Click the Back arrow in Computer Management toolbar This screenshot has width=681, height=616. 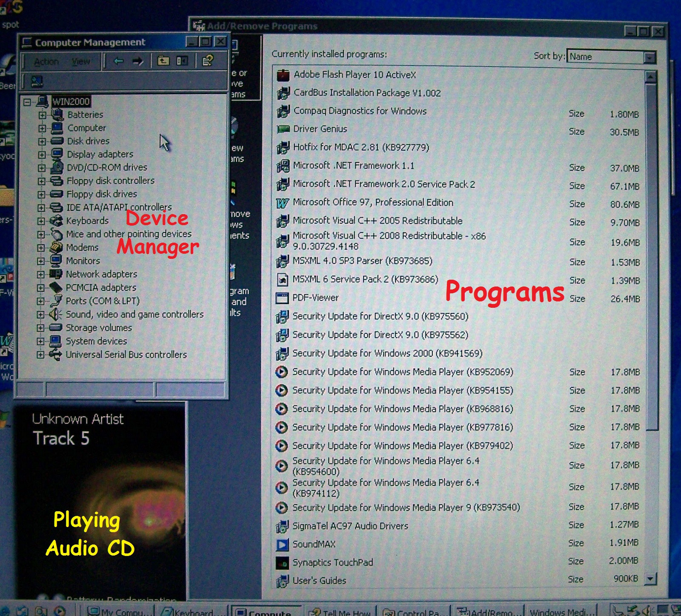(118, 61)
